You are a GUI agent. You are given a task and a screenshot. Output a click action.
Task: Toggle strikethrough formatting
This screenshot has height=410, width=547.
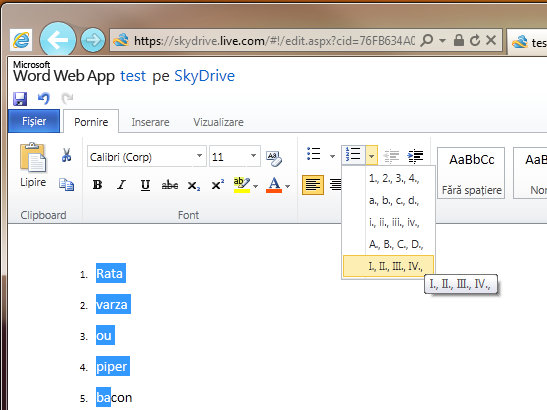pyautogui.click(x=170, y=185)
